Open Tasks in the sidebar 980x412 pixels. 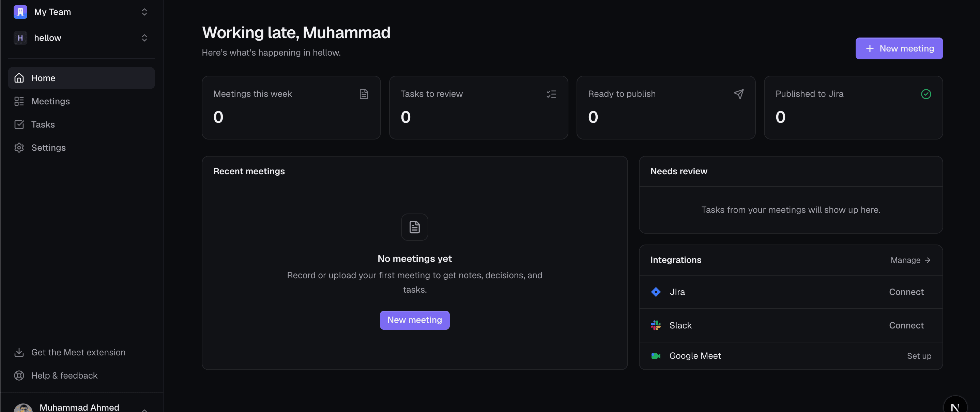(81, 124)
